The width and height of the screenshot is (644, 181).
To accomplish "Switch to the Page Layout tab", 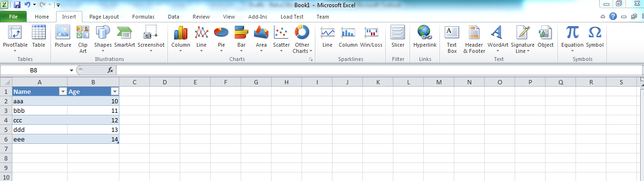I will [104, 17].
